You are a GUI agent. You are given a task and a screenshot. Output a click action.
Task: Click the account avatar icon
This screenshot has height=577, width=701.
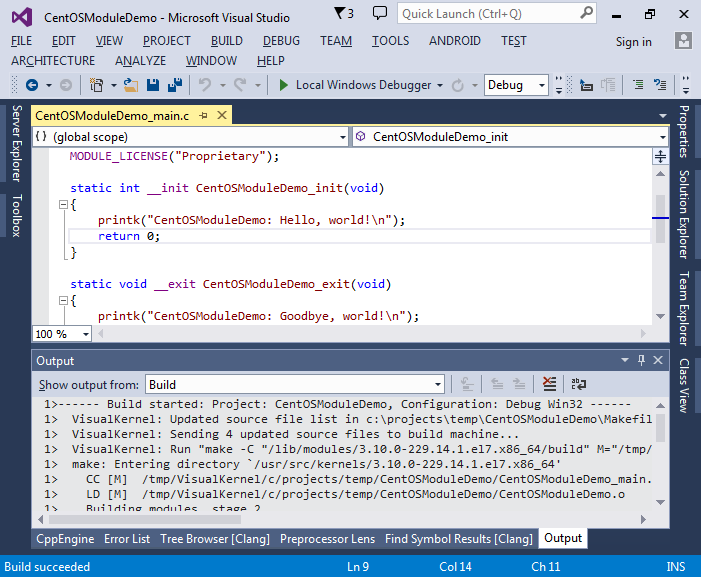pyautogui.click(x=683, y=41)
